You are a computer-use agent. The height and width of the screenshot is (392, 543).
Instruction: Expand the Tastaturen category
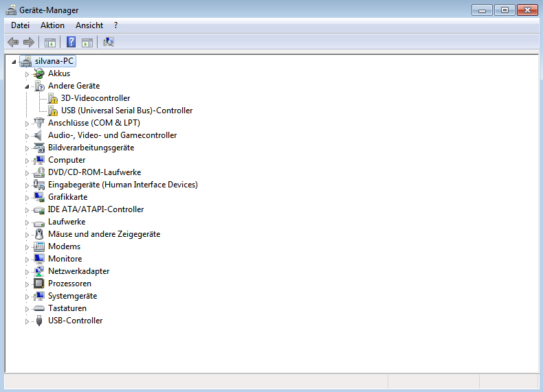(x=27, y=309)
